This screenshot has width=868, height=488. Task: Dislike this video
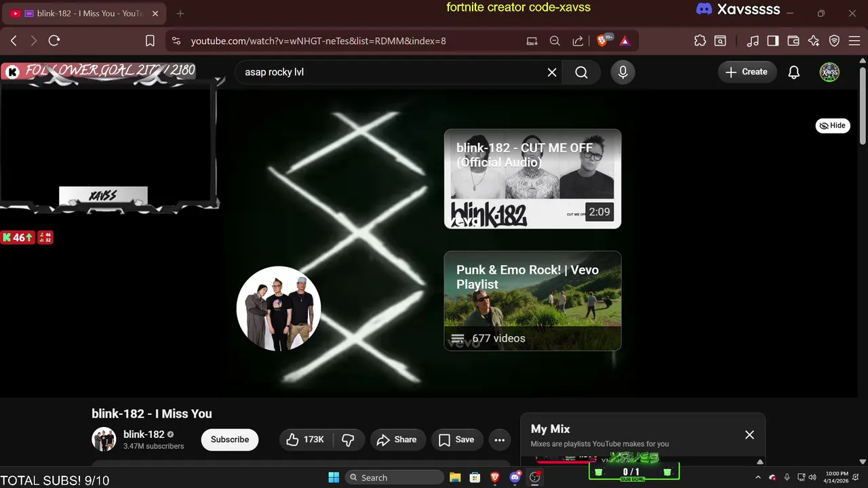(348, 440)
